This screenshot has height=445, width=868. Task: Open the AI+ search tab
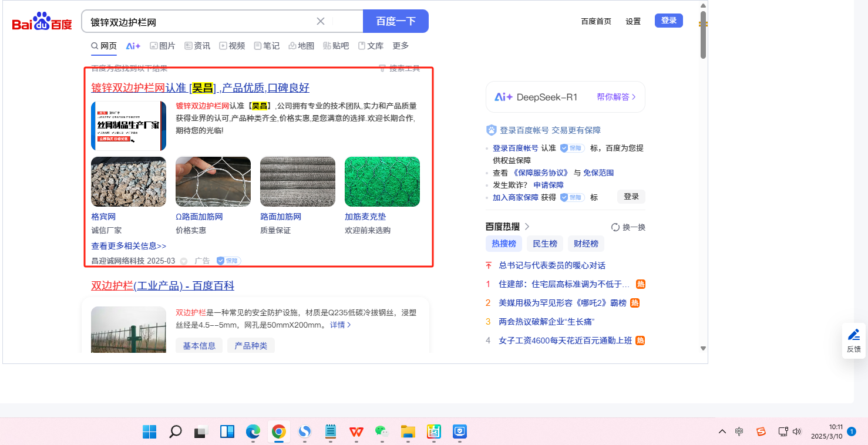pyautogui.click(x=133, y=46)
